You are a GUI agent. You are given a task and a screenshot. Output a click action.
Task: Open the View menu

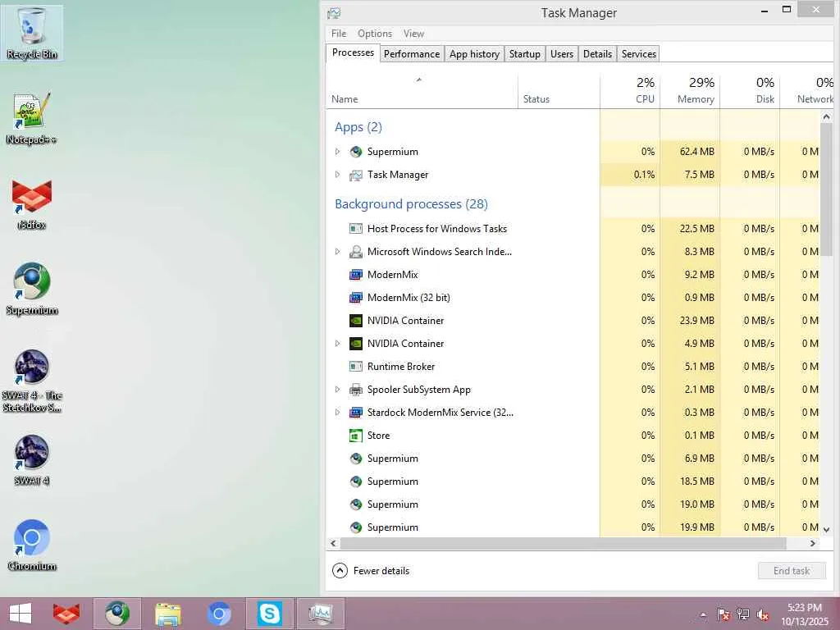pyautogui.click(x=413, y=33)
